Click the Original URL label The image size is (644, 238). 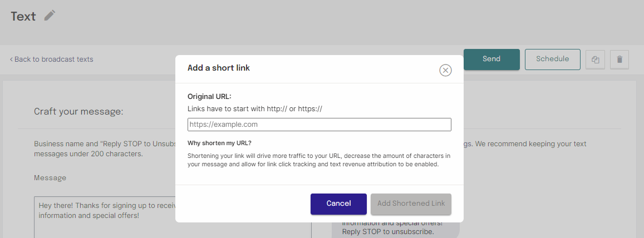(x=209, y=96)
